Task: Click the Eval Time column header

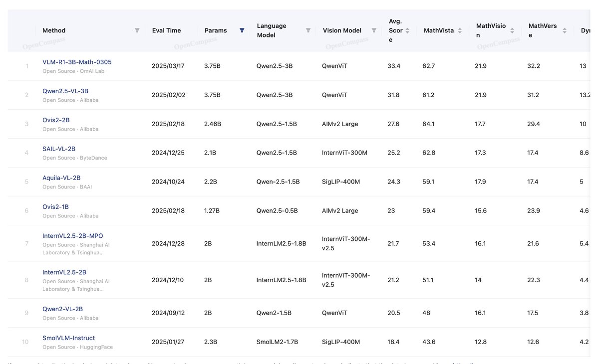Action: tap(166, 30)
